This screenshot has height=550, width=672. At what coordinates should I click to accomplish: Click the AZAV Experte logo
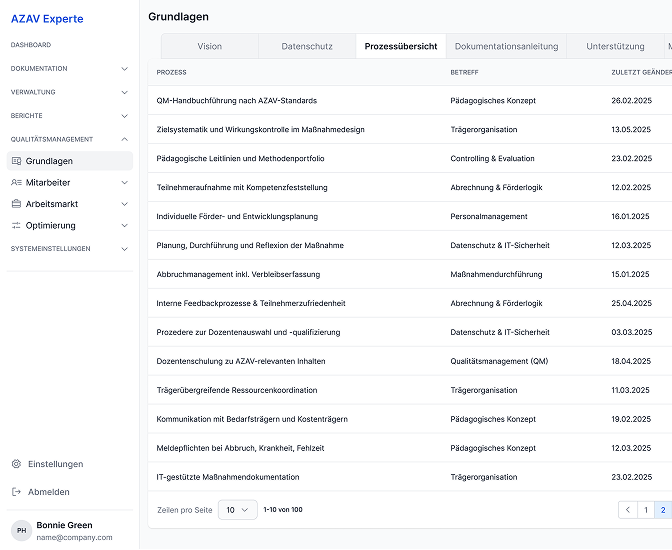[47, 19]
